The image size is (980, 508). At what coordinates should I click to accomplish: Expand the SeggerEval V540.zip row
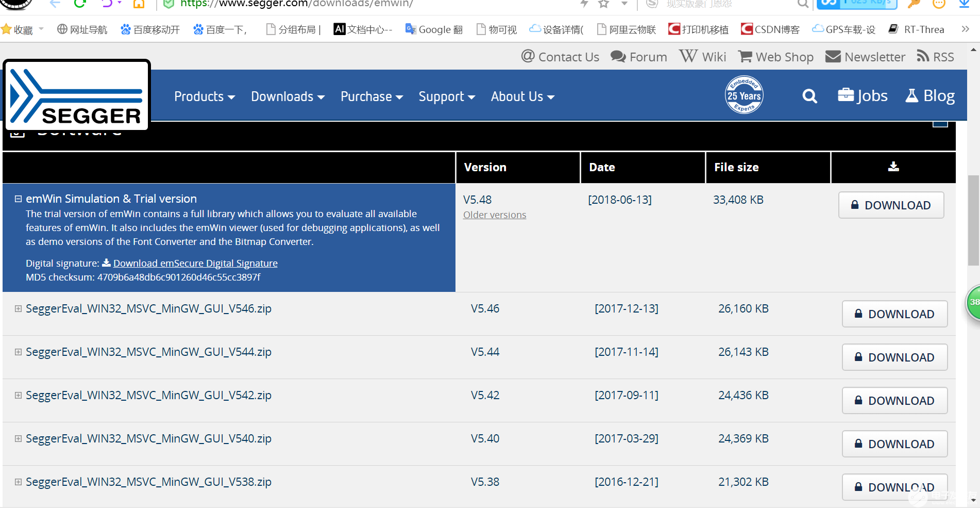(18, 439)
